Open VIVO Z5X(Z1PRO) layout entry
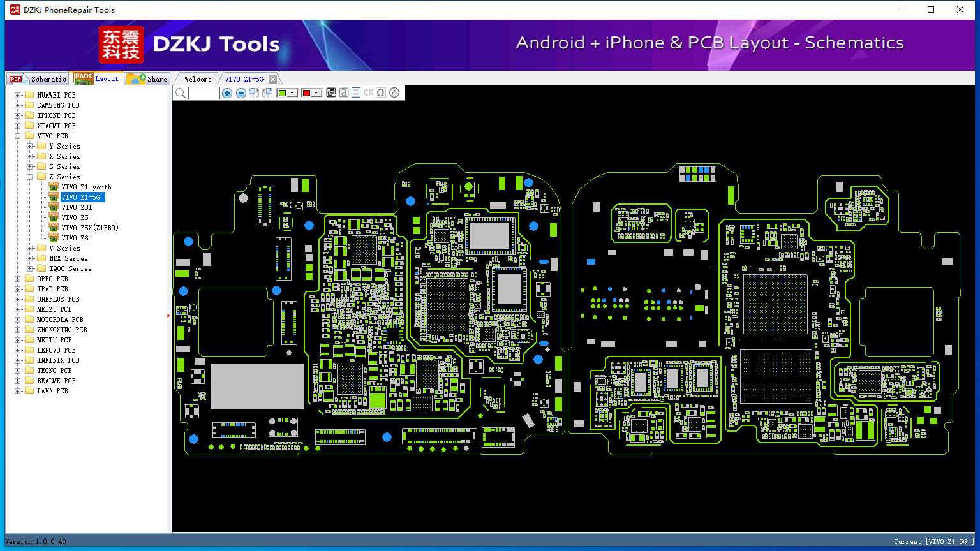Screen dimensions: 980x551 click(90, 228)
